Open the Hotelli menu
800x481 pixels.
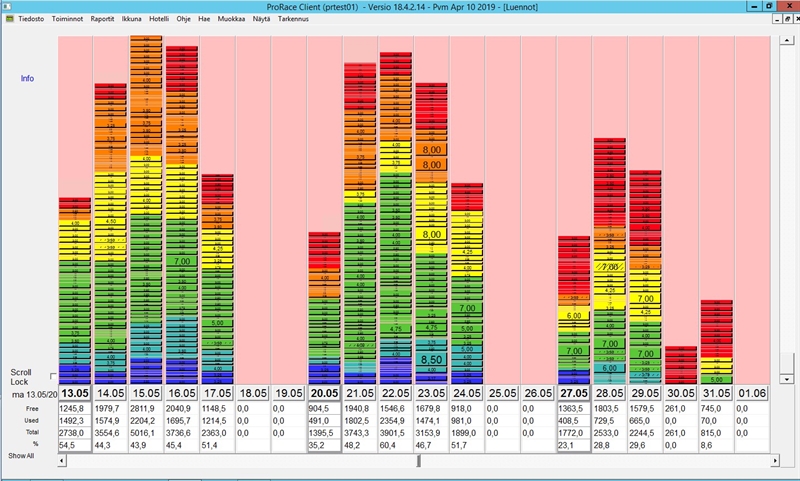point(159,19)
